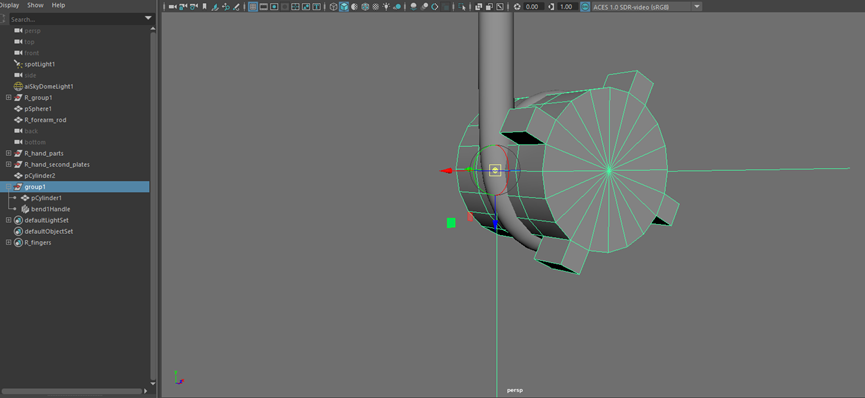
Task: Enable wireframe shading mode icon
Action: [333, 7]
